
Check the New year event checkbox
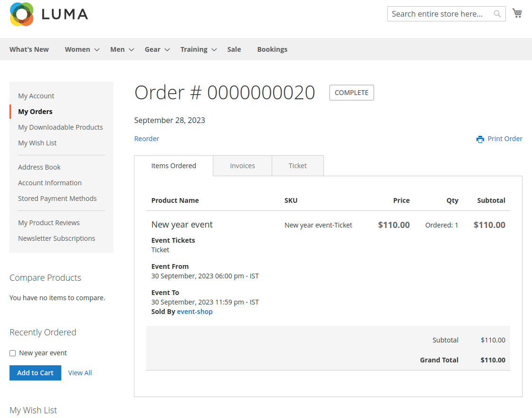[12, 353]
